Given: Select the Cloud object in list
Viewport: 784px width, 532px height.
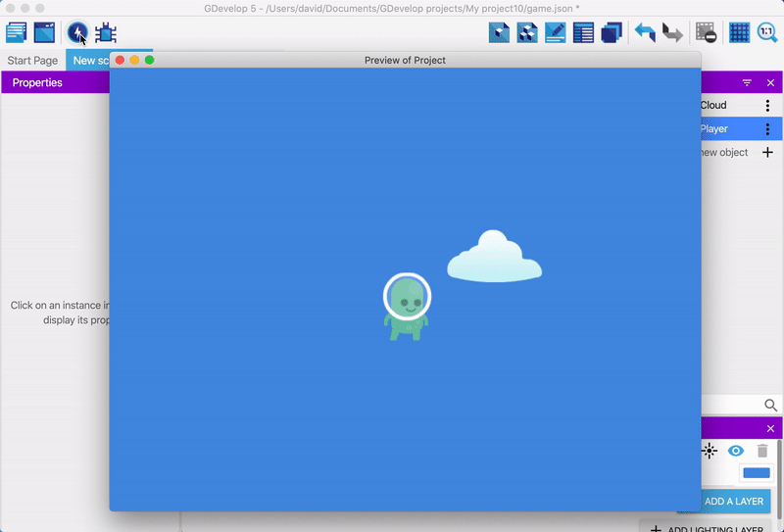Looking at the screenshot, I should (x=713, y=106).
